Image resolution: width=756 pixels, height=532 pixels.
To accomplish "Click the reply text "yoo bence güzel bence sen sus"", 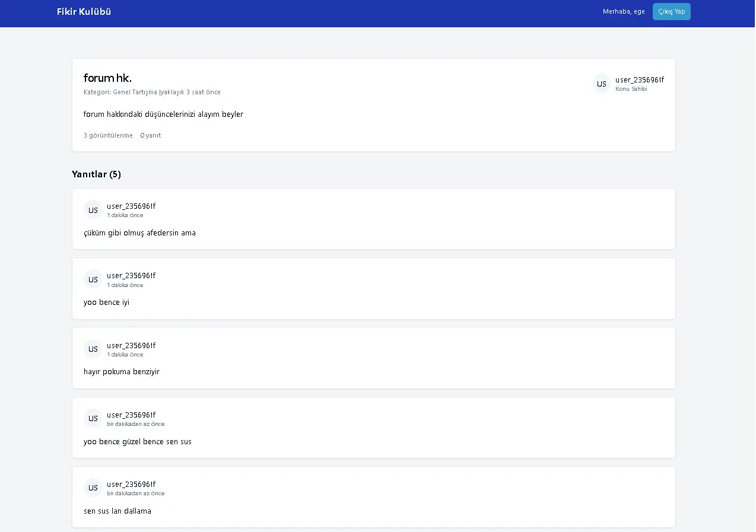I will [x=138, y=442].
